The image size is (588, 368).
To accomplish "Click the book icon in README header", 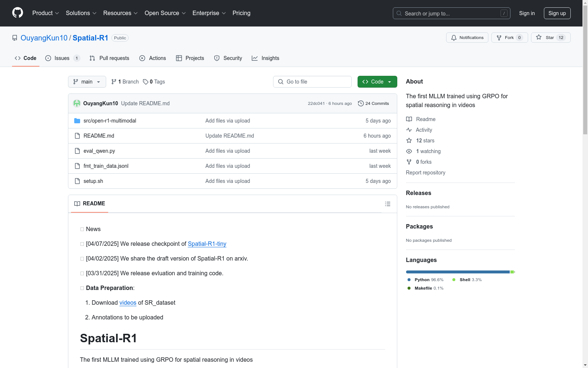I will tap(77, 204).
